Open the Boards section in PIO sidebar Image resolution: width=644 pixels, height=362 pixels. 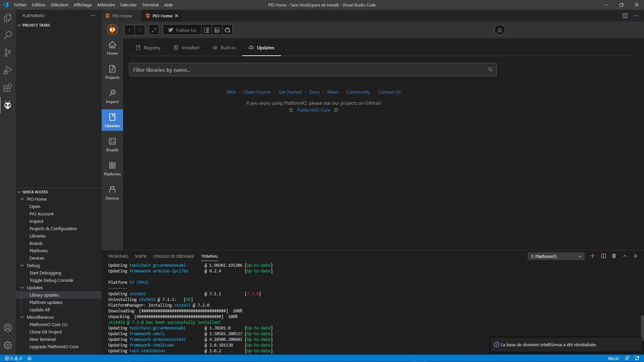(x=112, y=145)
